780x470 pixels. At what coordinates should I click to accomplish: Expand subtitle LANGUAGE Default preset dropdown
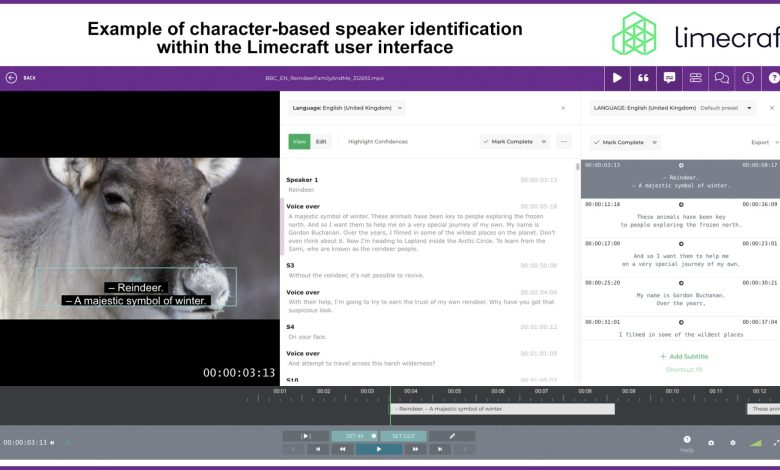click(750, 107)
